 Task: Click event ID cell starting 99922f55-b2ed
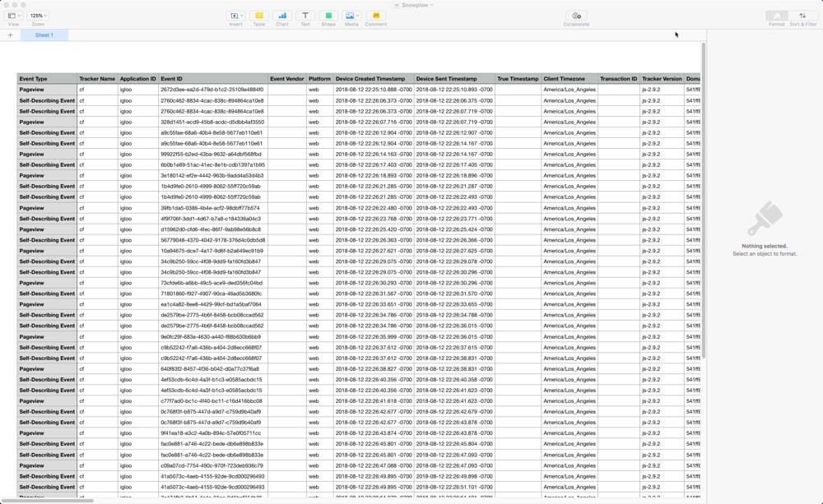click(x=213, y=155)
